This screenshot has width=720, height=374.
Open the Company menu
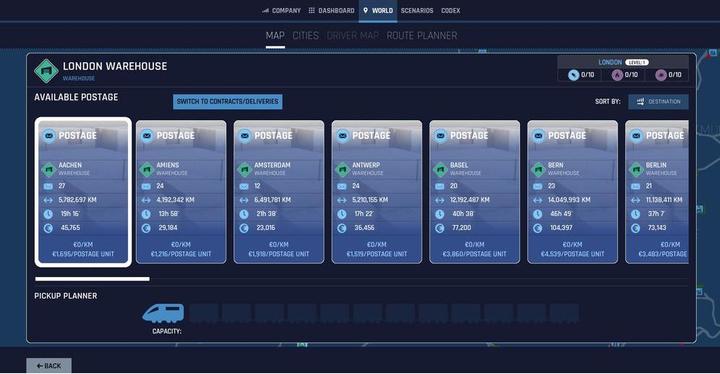pyautogui.click(x=281, y=11)
